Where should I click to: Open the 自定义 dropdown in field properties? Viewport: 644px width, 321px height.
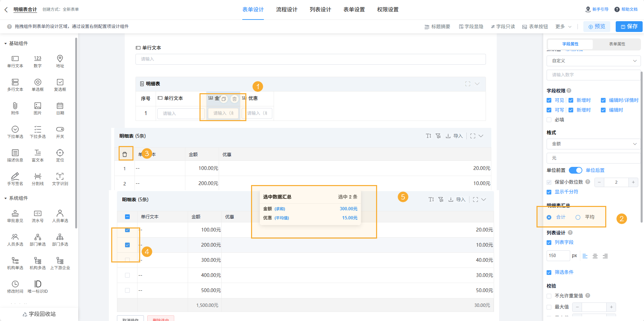593,61
